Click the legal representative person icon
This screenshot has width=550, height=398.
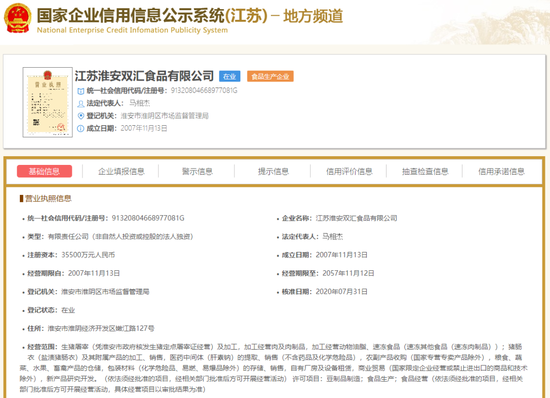tap(81, 103)
